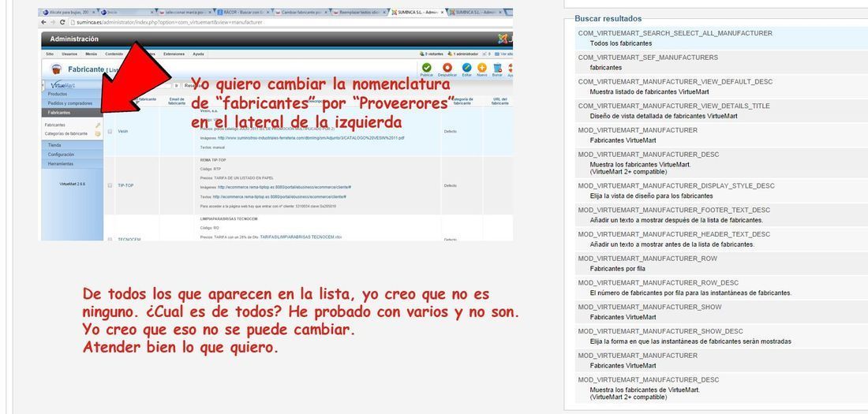Close the Inicio browser tab
Viewport: 868px width, 414px height.
point(152,12)
